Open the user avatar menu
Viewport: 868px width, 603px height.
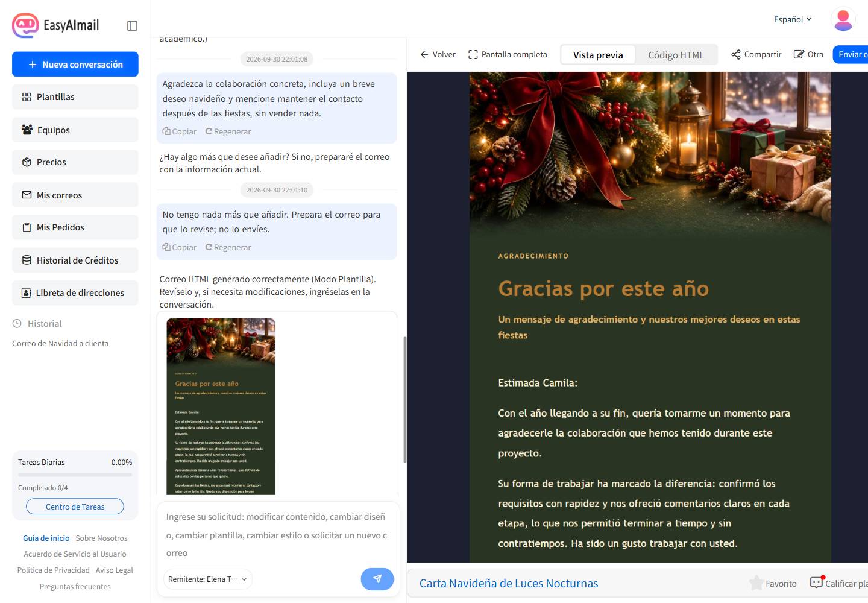click(x=843, y=19)
